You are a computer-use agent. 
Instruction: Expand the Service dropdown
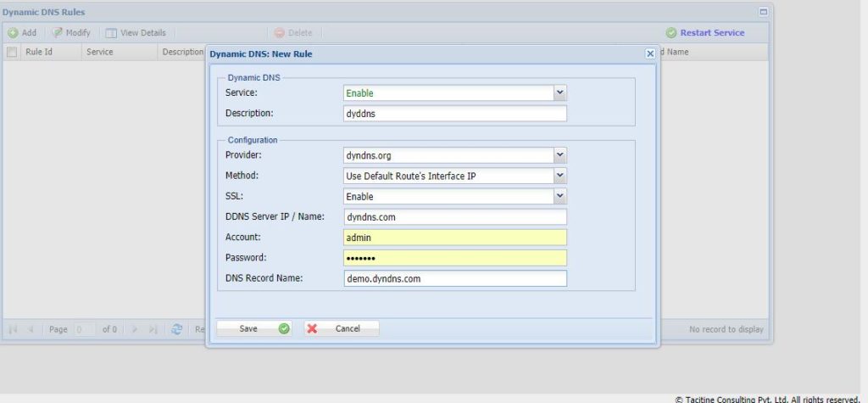click(559, 92)
